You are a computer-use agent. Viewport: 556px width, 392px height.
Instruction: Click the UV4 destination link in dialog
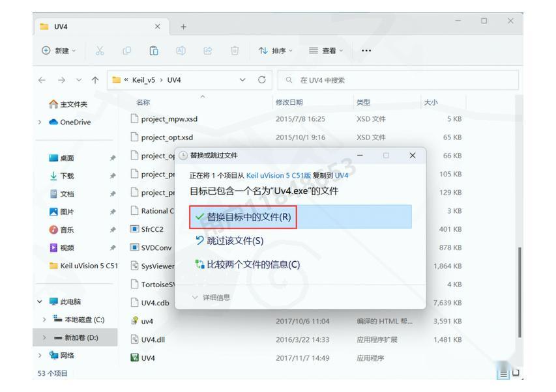[x=342, y=175]
